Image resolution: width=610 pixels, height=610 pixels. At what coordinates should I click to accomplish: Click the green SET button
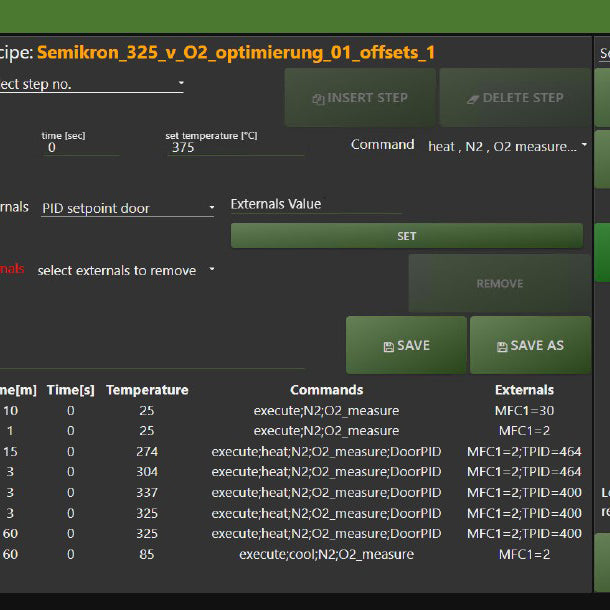407,236
